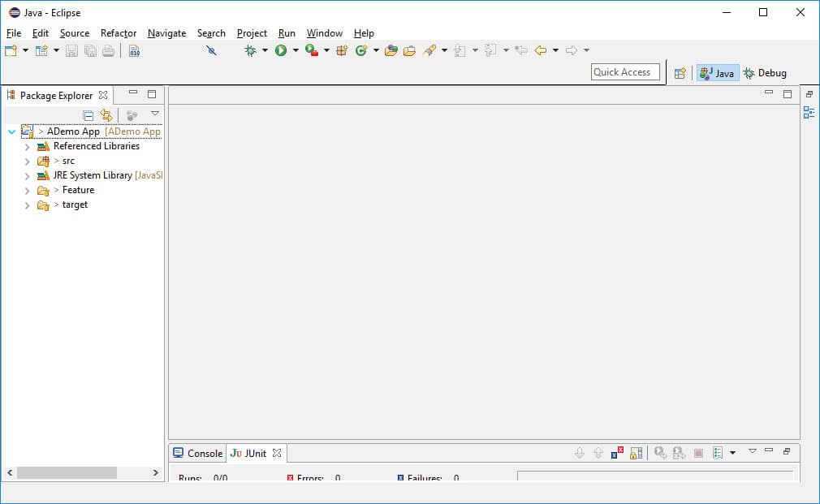Expand the Feature folder node

coord(27,191)
